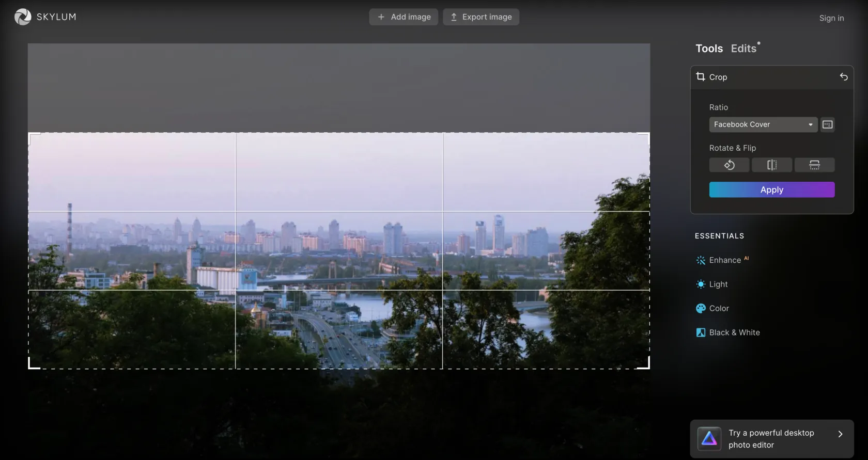Click the Export image button
The image size is (868, 460).
(x=481, y=17)
